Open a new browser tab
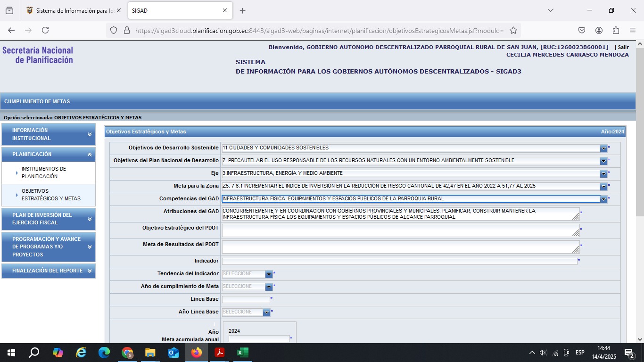Image resolution: width=644 pixels, height=362 pixels. pyautogui.click(x=242, y=10)
